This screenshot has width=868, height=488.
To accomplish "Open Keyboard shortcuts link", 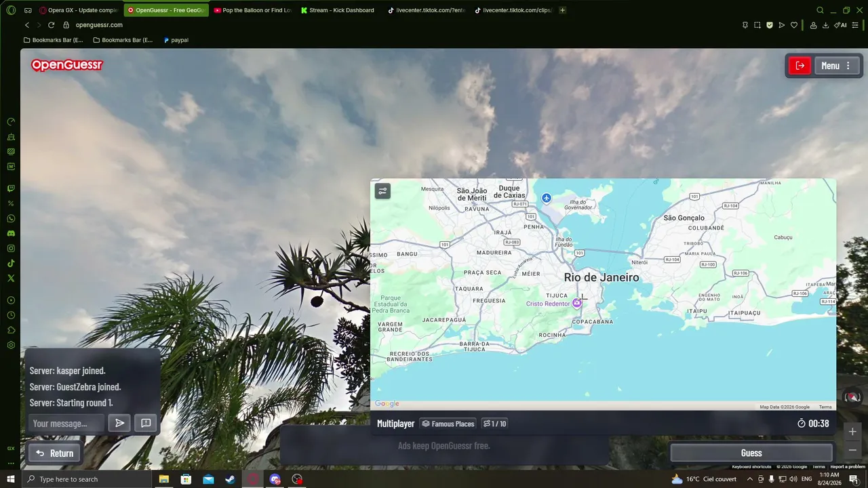I will click(751, 466).
